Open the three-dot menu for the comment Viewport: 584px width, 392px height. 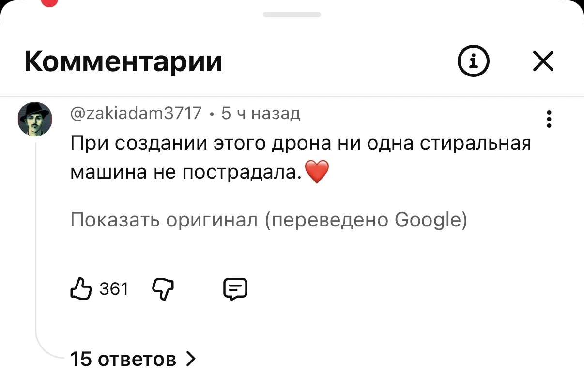click(x=549, y=119)
